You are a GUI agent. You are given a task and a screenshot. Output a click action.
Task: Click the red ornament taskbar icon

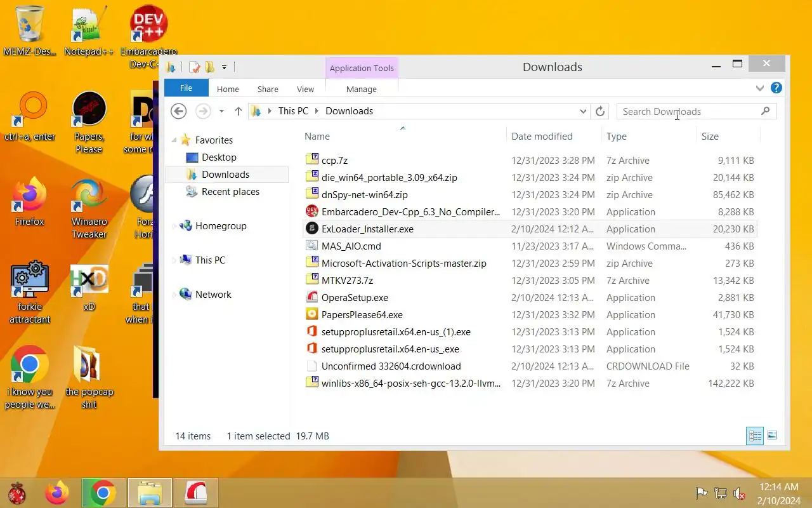pos(17,493)
